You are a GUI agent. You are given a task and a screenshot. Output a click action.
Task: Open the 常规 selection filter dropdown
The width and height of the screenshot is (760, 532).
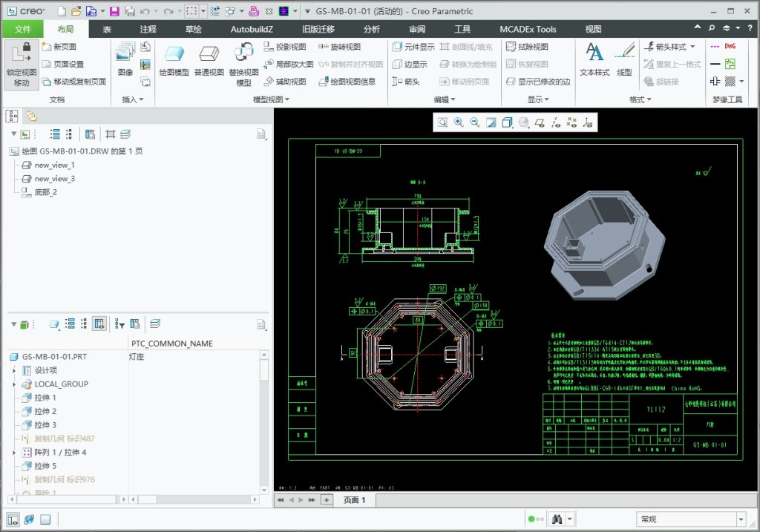tap(740, 519)
